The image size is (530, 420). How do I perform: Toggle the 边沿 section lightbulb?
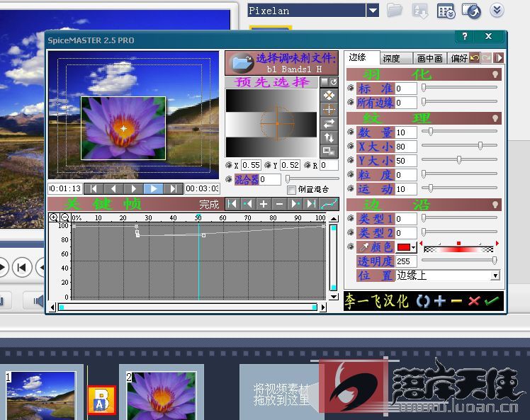pyautogui.click(x=495, y=205)
